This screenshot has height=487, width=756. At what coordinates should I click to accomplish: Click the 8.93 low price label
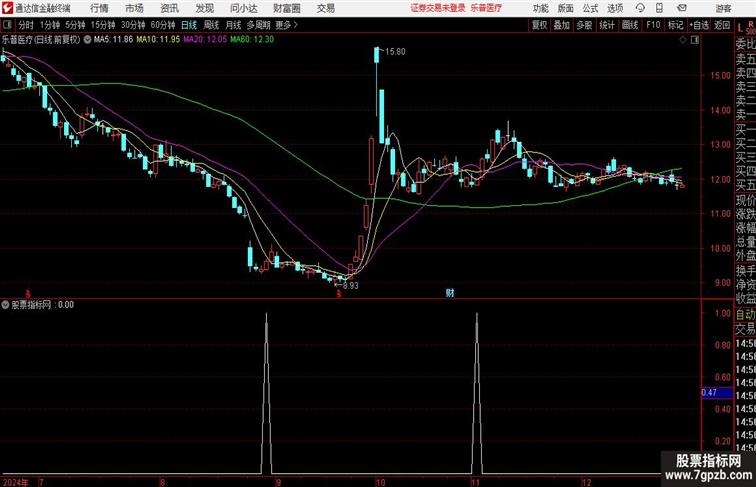pyautogui.click(x=351, y=285)
